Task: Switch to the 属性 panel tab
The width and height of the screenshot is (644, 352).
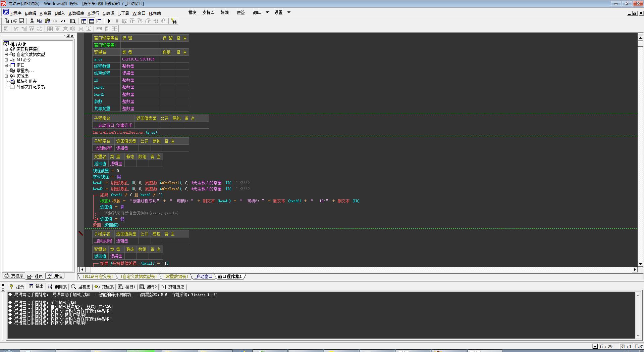Action: (55, 276)
